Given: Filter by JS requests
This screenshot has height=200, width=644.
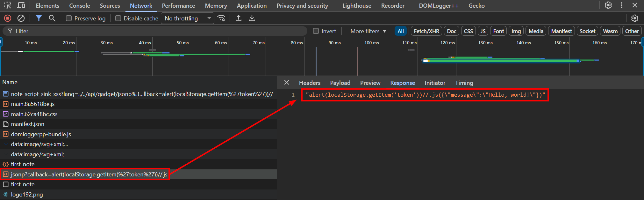Looking at the screenshot, I should pyautogui.click(x=483, y=31).
